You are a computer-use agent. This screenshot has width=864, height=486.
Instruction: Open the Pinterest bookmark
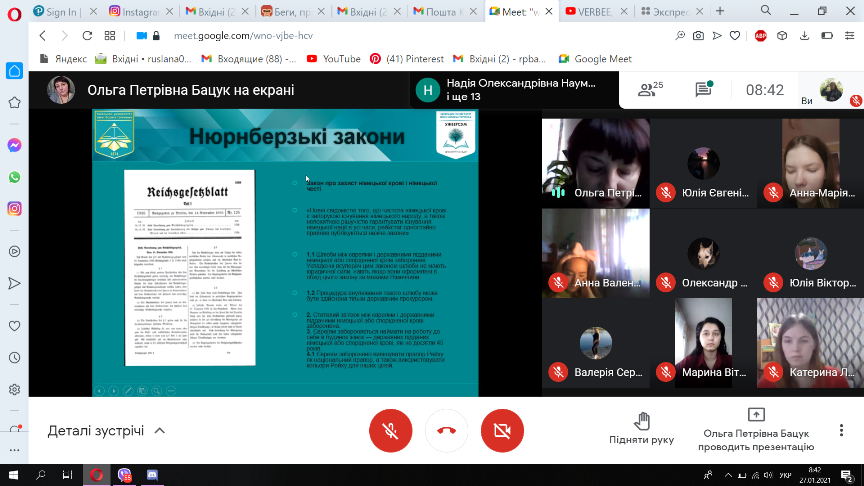tap(407, 59)
